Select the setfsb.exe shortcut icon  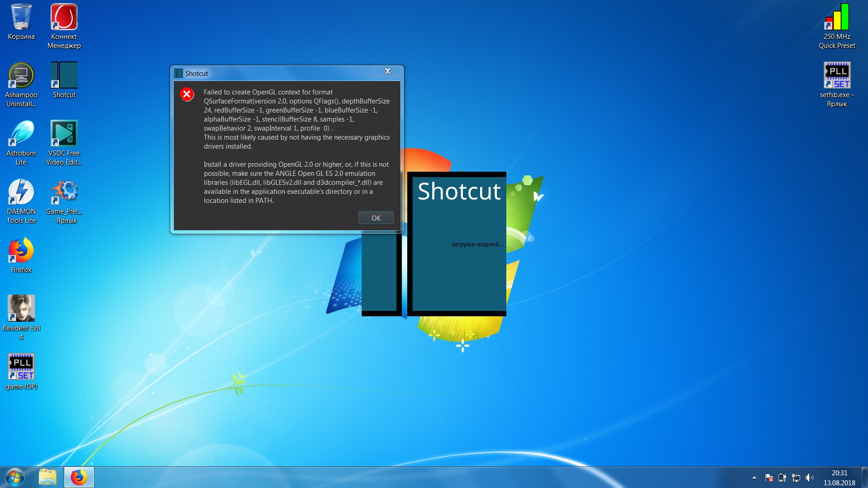click(x=837, y=76)
